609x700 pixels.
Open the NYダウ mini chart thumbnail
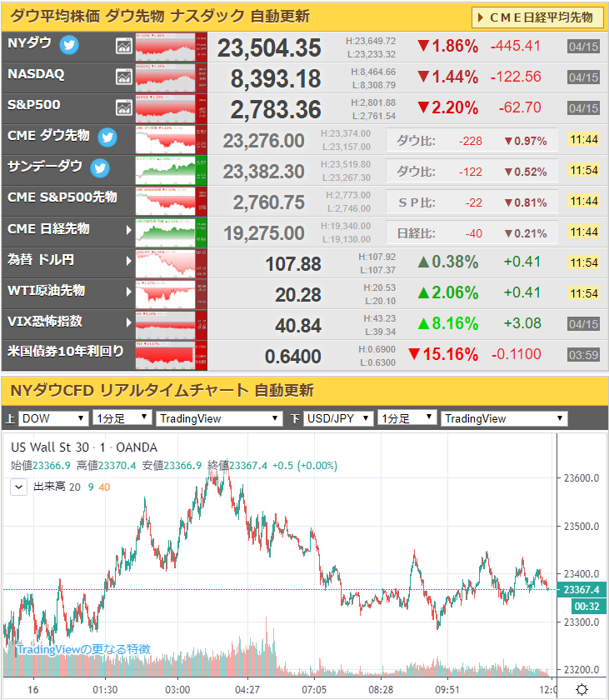coord(171,47)
